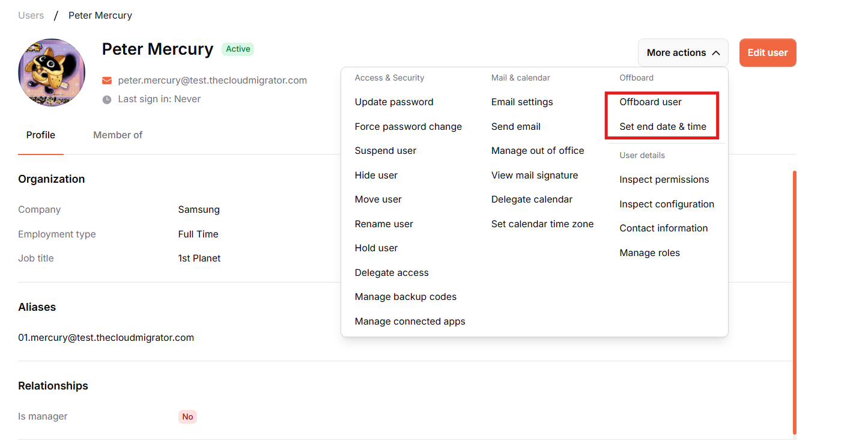Collapse the More actions chevron arrow
Screen dimensions: 868x440
point(716,53)
